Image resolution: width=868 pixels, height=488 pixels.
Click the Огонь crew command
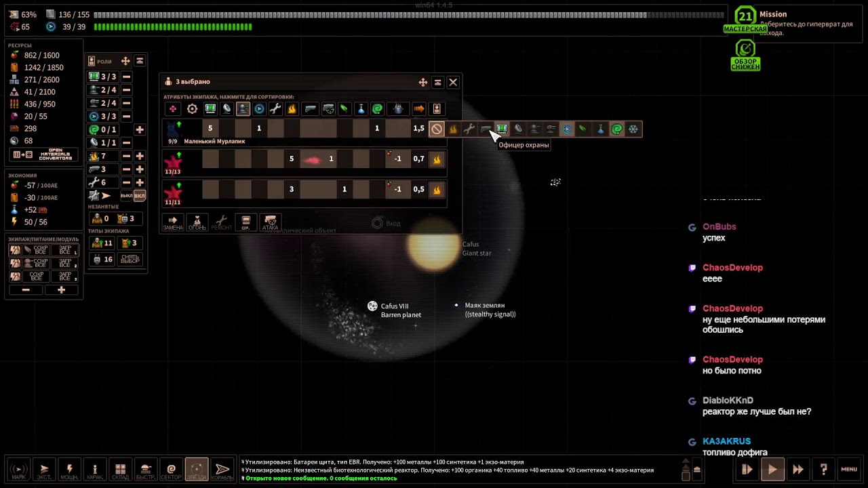click(x=197, y=222)
